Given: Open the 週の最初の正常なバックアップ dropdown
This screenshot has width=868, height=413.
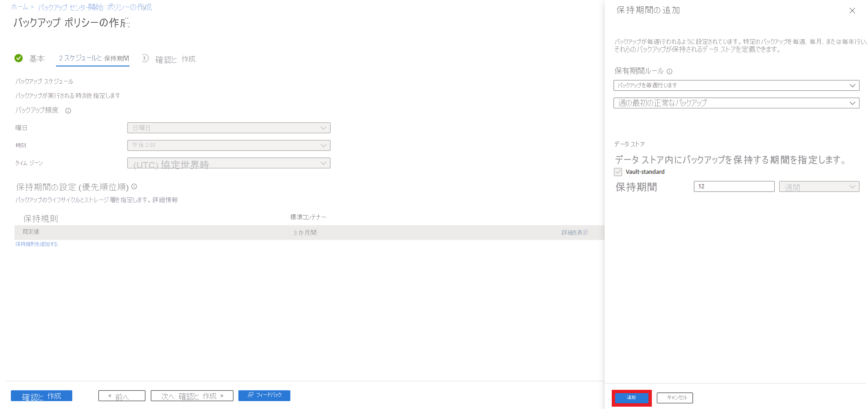Looking at the screenshot, I should 736,103.
